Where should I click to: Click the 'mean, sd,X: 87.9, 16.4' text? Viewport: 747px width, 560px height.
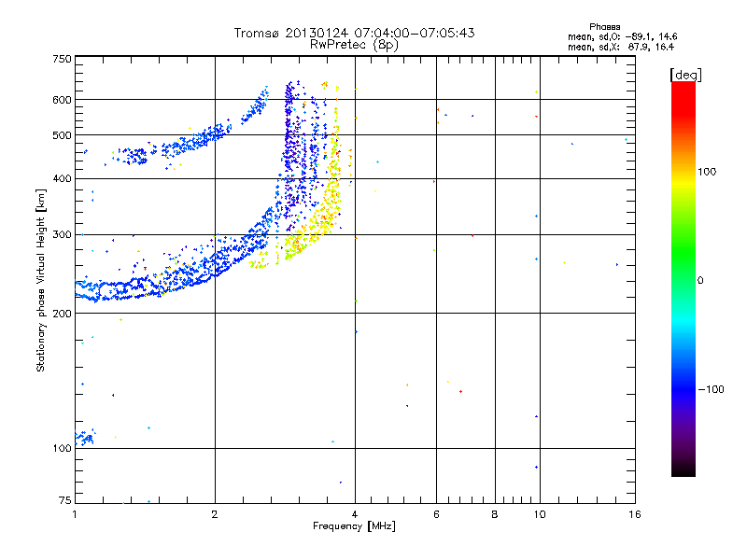[x=621, y=47]
